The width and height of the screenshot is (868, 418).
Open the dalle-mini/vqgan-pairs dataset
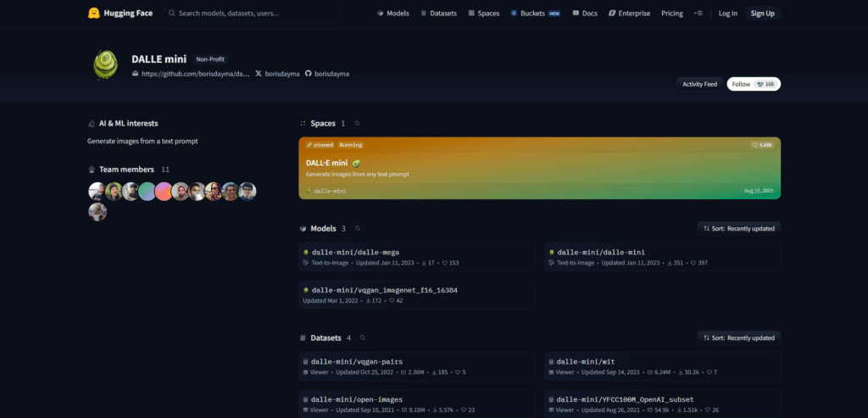(x=417, y=366)
